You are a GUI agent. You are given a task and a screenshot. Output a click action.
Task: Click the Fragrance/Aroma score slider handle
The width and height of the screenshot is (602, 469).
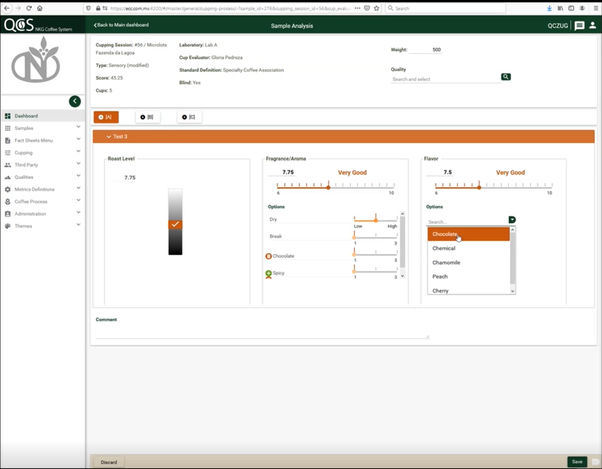pos(328,186)
